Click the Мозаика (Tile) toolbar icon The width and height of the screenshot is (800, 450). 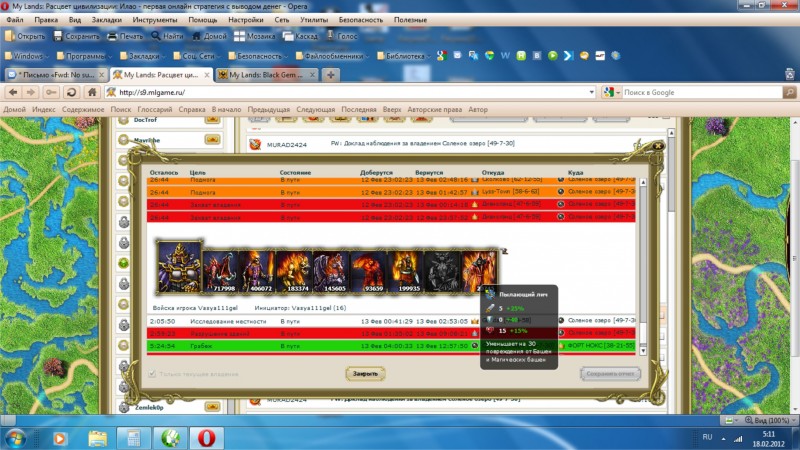(x=239, y=36)
